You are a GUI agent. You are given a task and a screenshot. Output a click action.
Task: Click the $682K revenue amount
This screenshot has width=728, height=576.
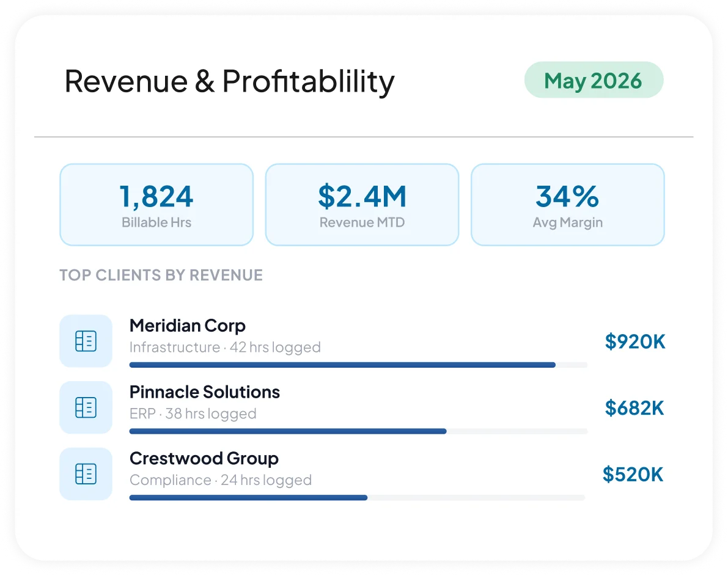tap(634, 408)
